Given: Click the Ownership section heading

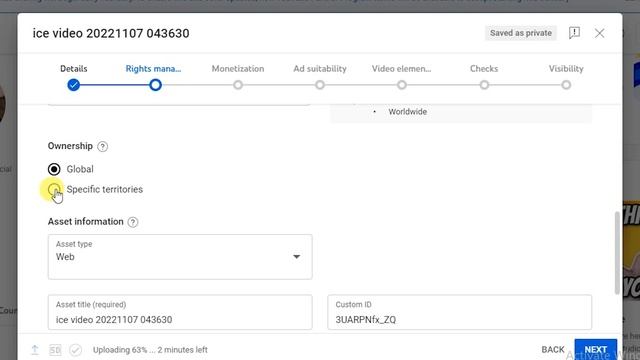Looking at the screenshot, I should point(70,146).
